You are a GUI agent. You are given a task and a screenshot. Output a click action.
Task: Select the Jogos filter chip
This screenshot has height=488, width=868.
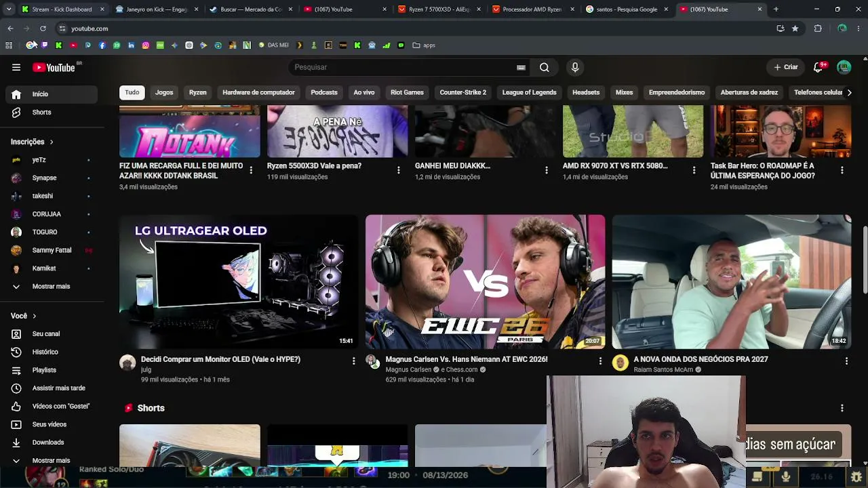(x=164, y=92)
